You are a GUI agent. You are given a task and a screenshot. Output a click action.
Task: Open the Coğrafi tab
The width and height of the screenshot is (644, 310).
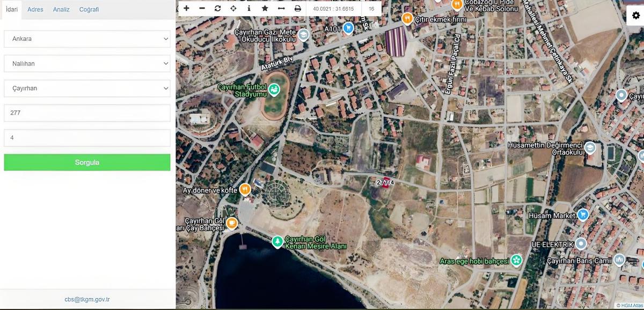[x=89, y=10]
